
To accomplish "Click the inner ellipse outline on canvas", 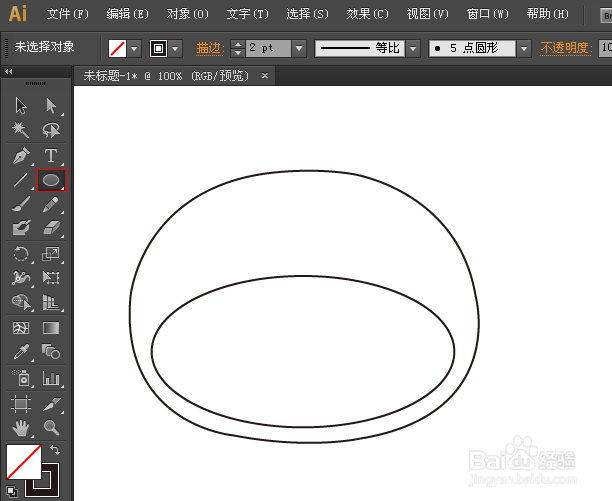I will (303, 277).
